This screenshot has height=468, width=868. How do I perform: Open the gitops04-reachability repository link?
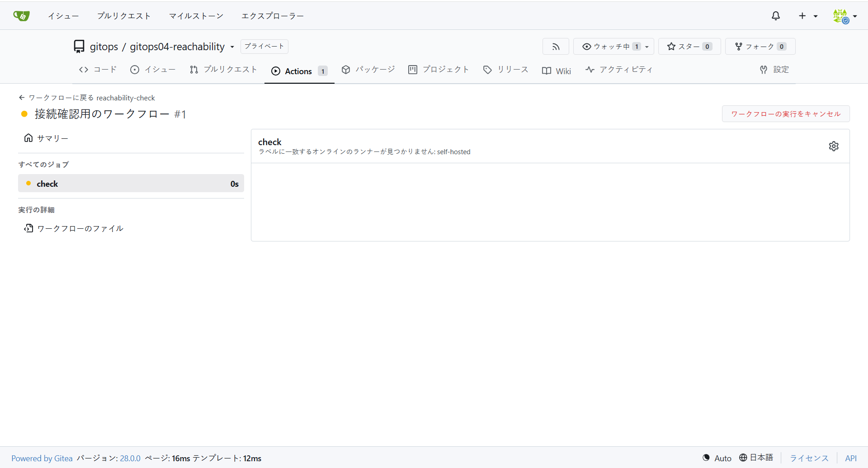tap(177, 47)
